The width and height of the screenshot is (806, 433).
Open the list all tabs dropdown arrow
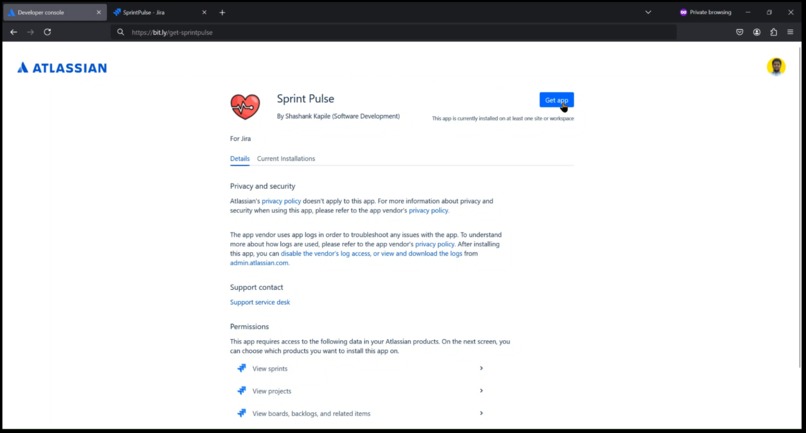tap(648, 12)
